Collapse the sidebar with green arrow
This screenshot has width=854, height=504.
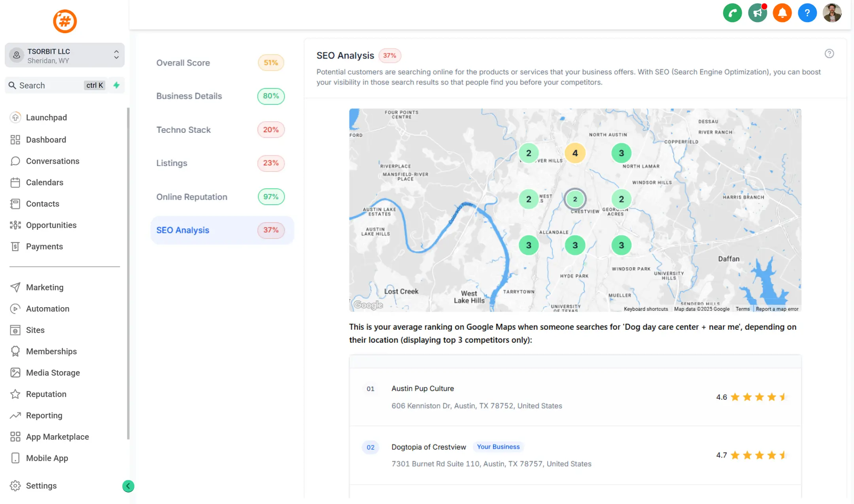point(128,486)
